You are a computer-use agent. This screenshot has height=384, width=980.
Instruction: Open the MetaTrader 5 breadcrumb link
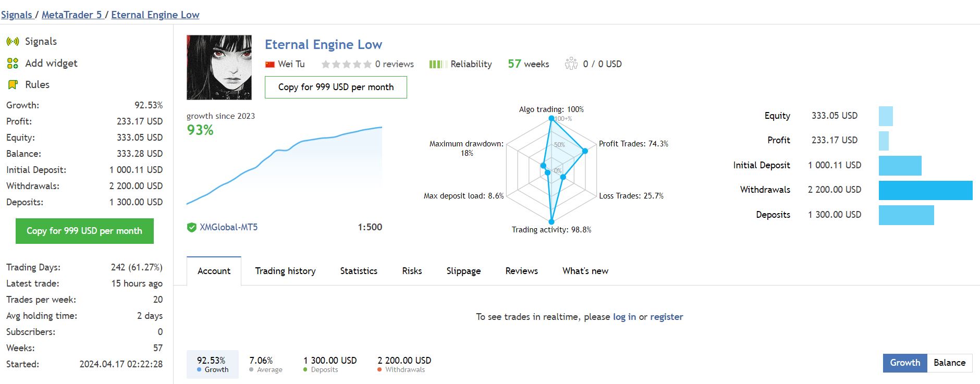pos(71,15)
